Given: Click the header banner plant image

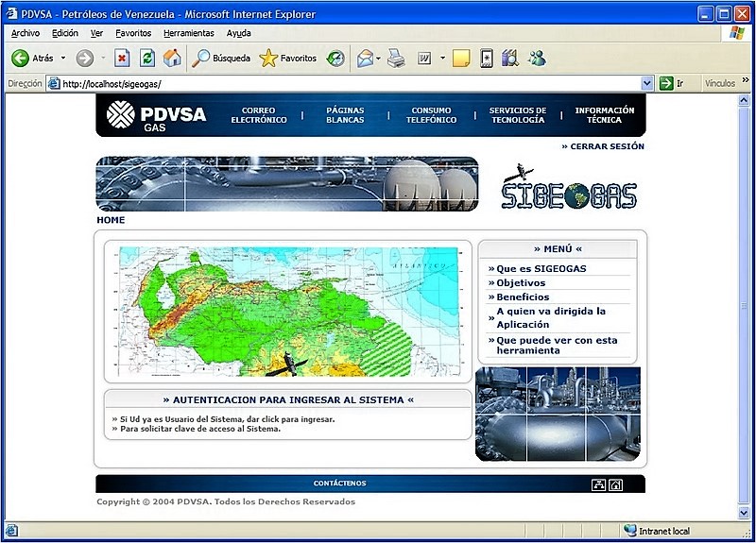Looking at the screenshot, I should (287, 183).
